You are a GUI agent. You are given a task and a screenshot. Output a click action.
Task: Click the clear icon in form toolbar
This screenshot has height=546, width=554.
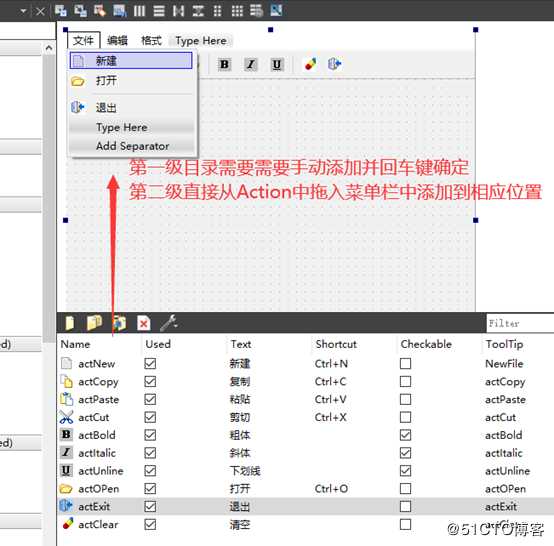point(310,64)
